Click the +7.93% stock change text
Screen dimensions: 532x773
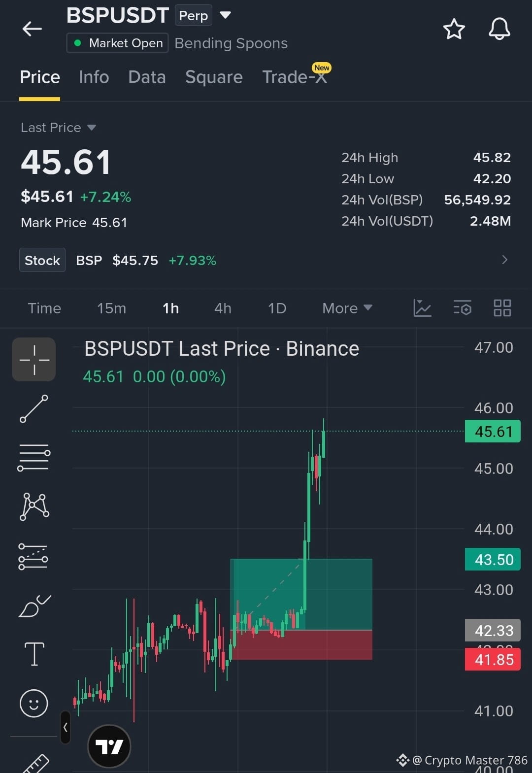[193, 261]
